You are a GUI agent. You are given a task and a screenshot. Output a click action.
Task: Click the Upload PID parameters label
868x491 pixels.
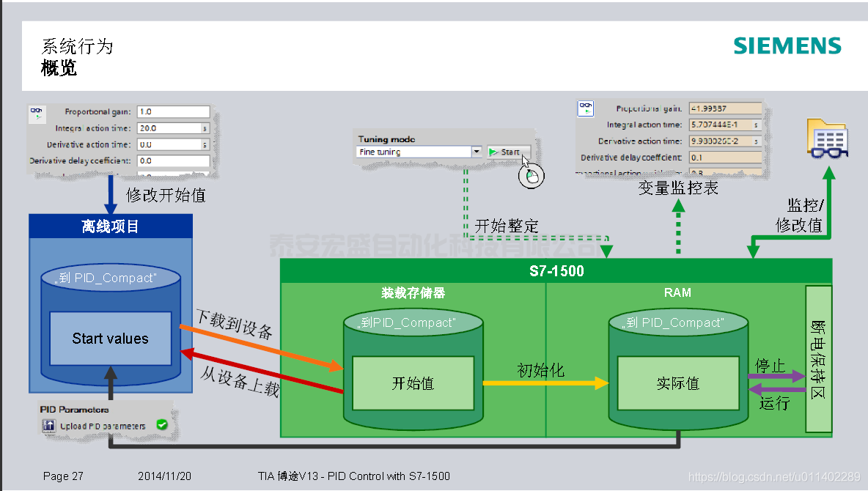(x=103, y=426)
